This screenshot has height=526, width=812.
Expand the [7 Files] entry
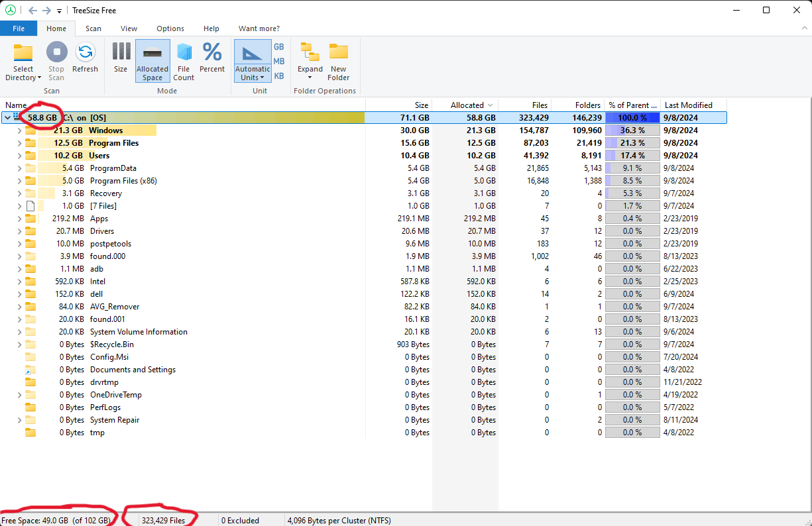coord(19,206)
